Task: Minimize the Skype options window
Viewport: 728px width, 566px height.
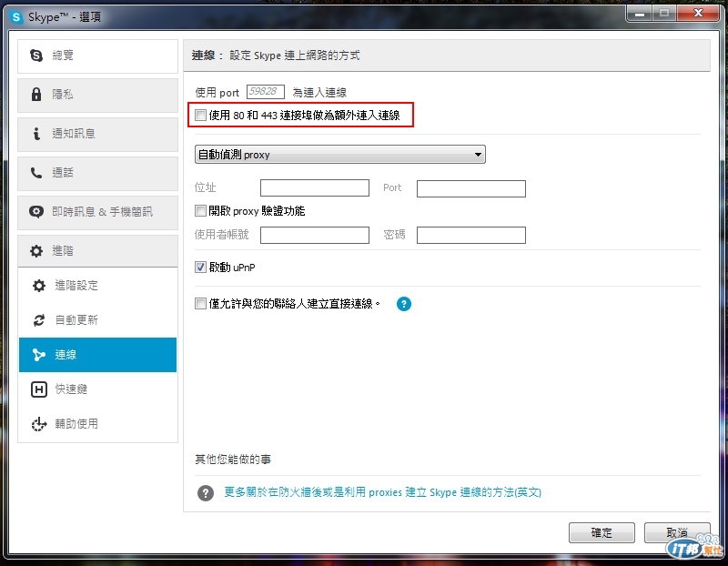Action: point(640,14)
